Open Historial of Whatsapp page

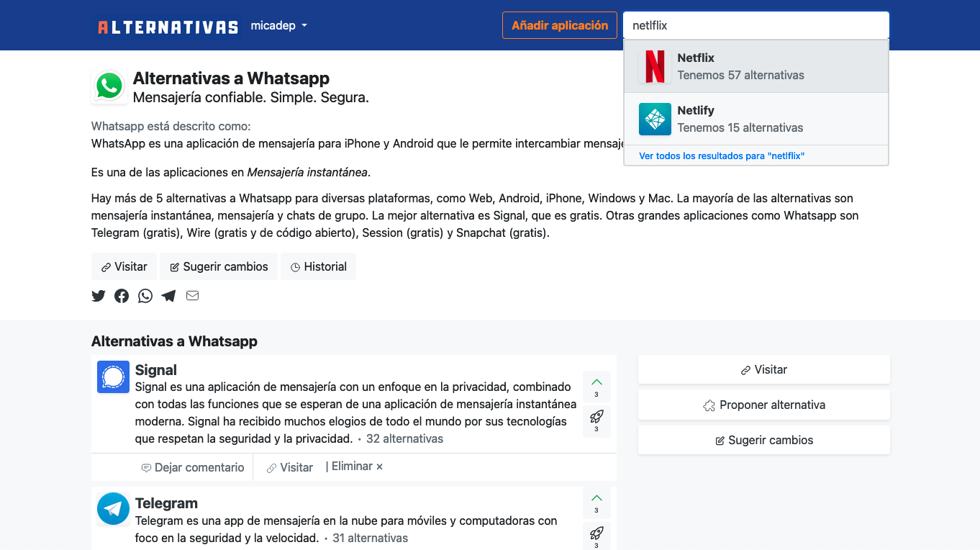[x=318, y=266]
